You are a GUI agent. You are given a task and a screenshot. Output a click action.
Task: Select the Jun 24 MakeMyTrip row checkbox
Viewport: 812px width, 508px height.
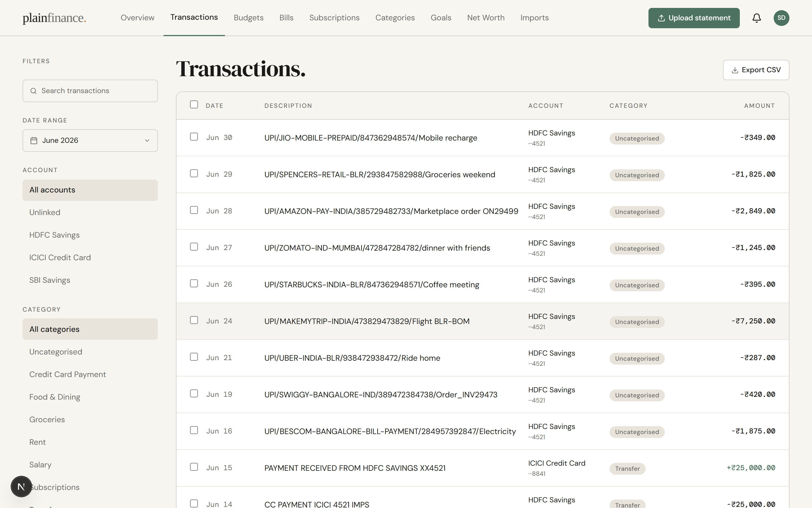194,320
